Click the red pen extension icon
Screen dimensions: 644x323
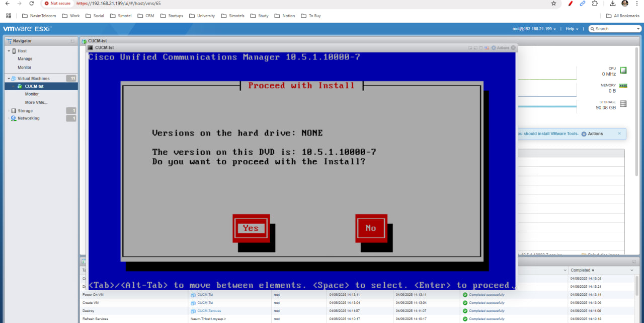click(571, 3)
